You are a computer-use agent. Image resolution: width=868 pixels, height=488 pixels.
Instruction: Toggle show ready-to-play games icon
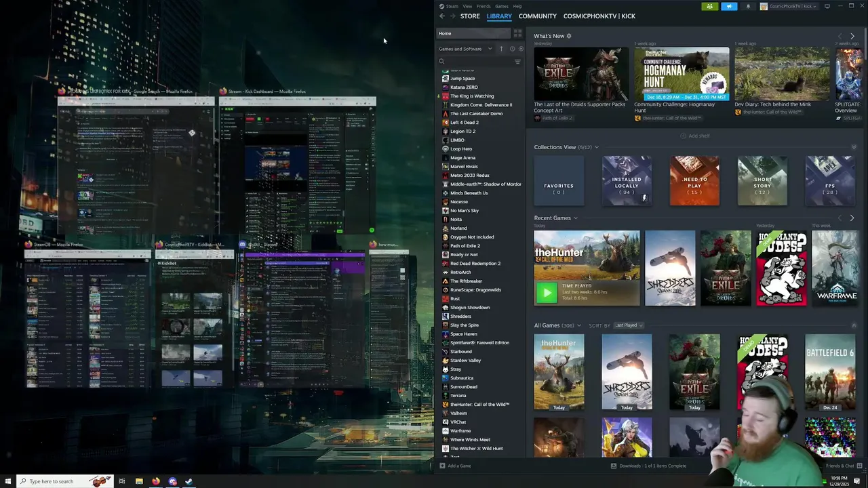coord(521,49)
